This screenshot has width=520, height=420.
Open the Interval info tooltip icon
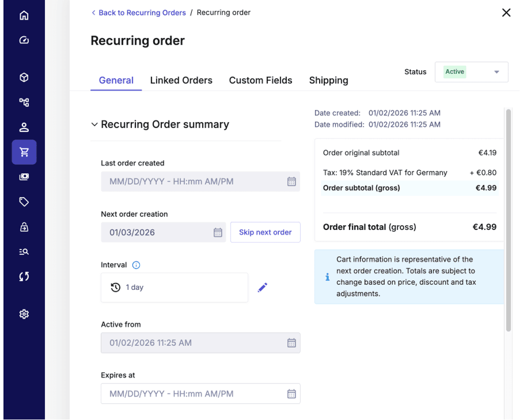click(x=136, y=265)
